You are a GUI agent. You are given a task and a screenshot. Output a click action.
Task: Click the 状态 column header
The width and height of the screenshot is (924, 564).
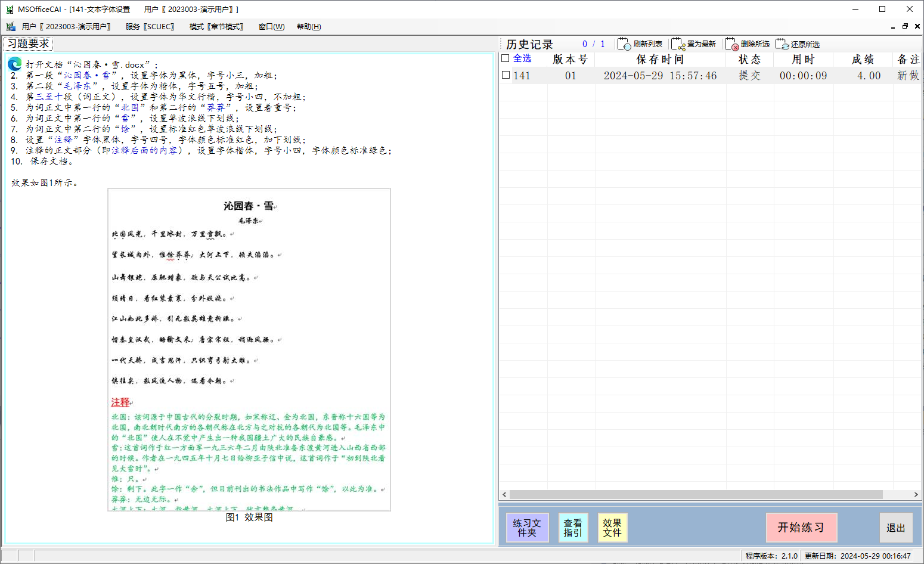pyautogui.click(x=749, y=60)
